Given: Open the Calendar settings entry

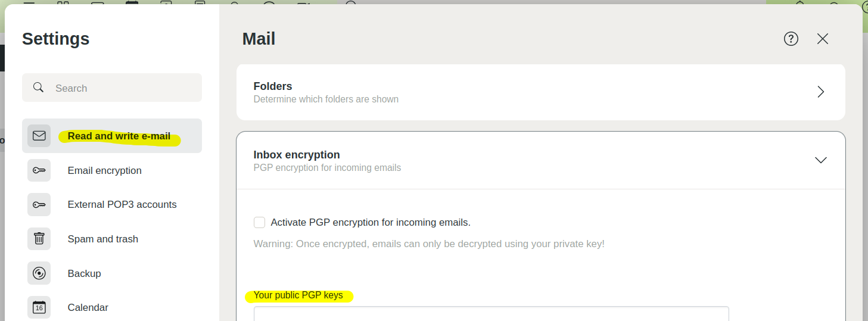Looking at the screenshot, I should click(88, 307).
